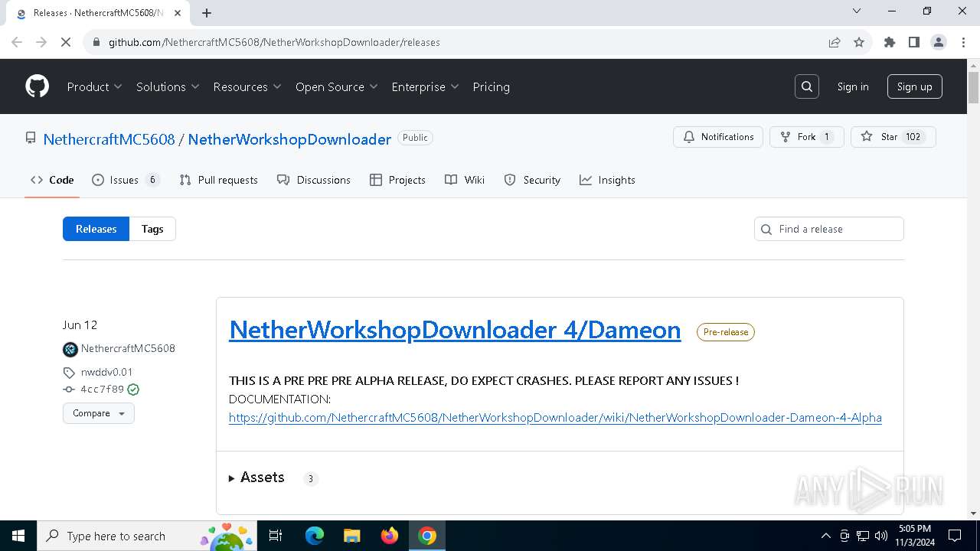Fork the repository
The height and width of the screenshot is (551, 980).
[x=807, y=137]
